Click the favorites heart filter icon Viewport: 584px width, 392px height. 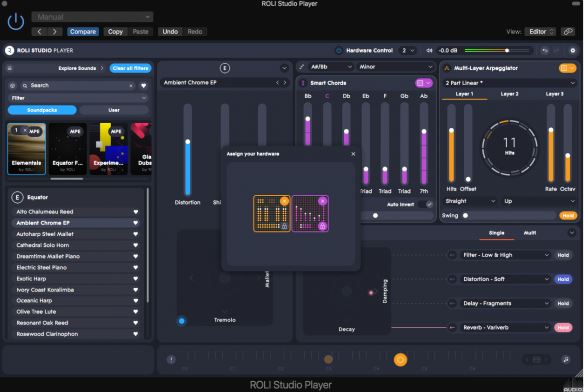tap(143, 86)
